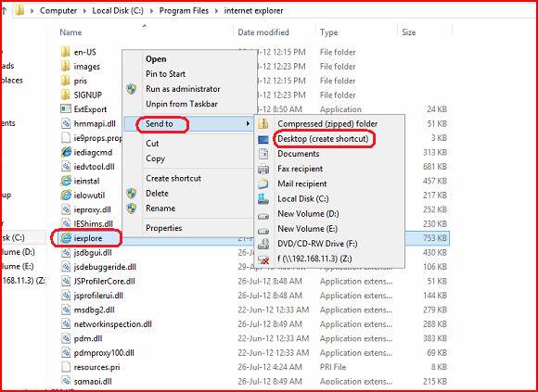This screenshot has height=392, width=538.
Task: Click the Compressed (zipped) folder icon
Action: 263,123
